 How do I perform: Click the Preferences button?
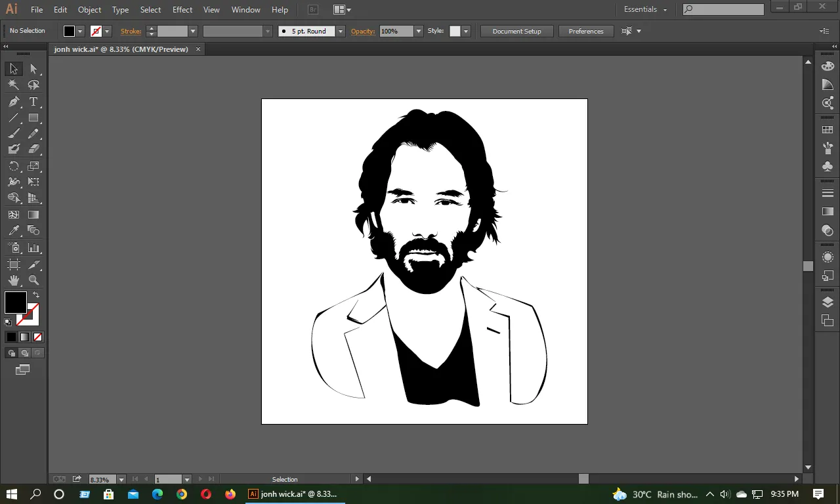point(586,31)
